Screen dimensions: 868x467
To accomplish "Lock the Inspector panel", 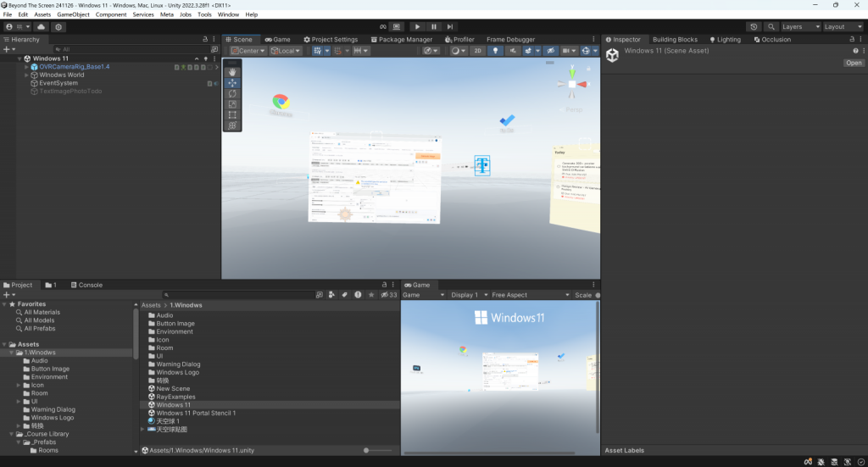I will [852, 39].
